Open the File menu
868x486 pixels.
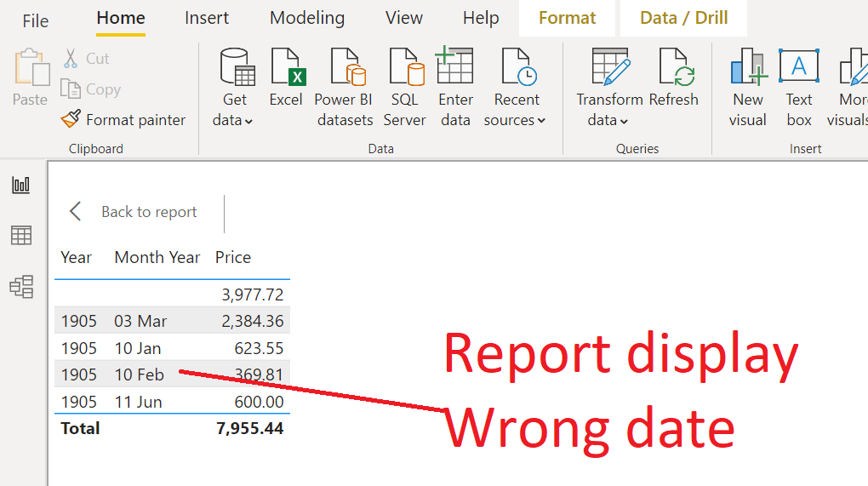[x=36, y=21]
